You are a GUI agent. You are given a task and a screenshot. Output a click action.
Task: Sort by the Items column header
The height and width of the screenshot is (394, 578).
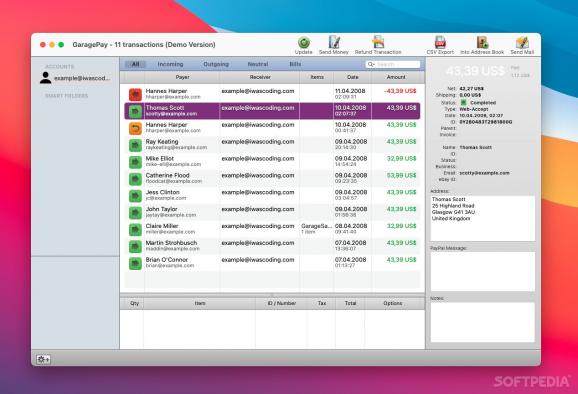pos(317,77)
